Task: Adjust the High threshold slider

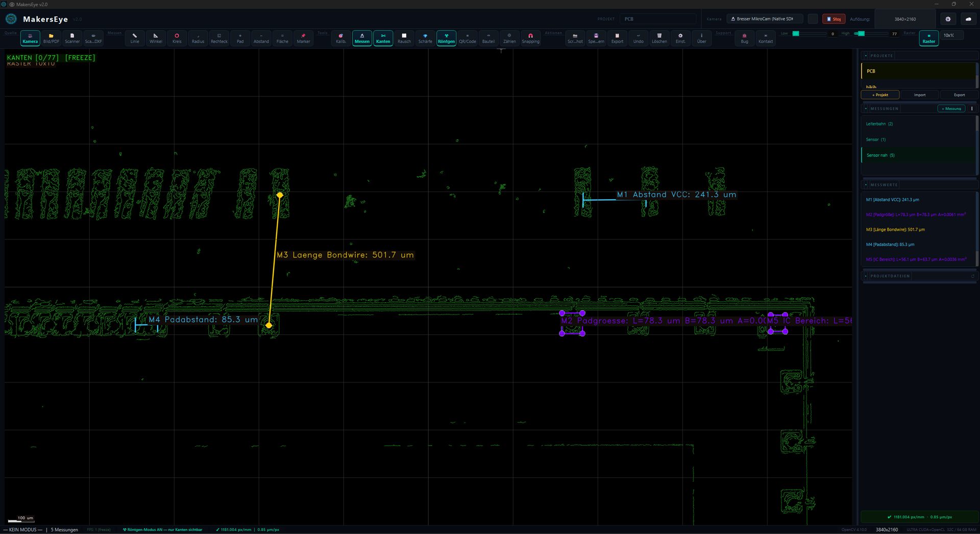Action: click(x=862, y=34)
